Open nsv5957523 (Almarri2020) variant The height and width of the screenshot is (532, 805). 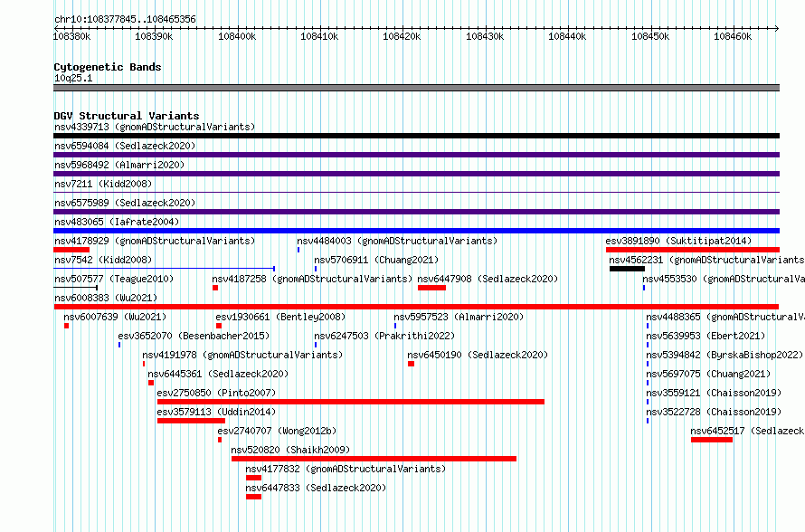pyautogui.click(x=459, y=317)
